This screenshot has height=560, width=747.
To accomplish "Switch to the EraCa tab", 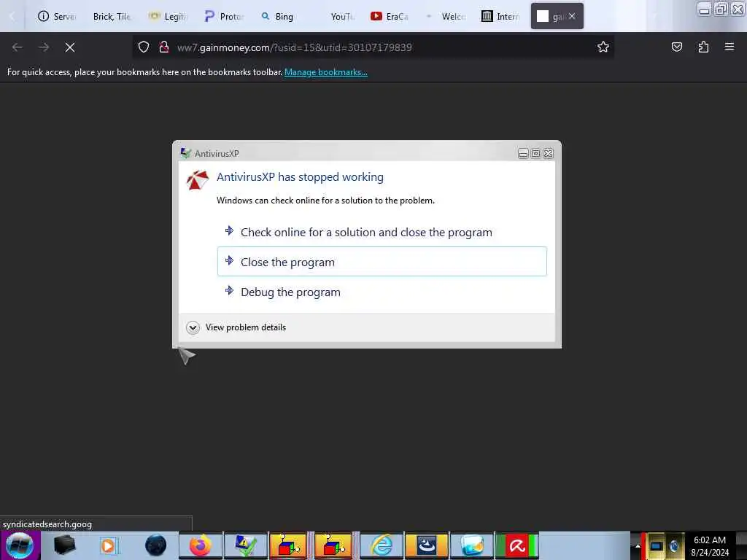I will tap(390, 17).
